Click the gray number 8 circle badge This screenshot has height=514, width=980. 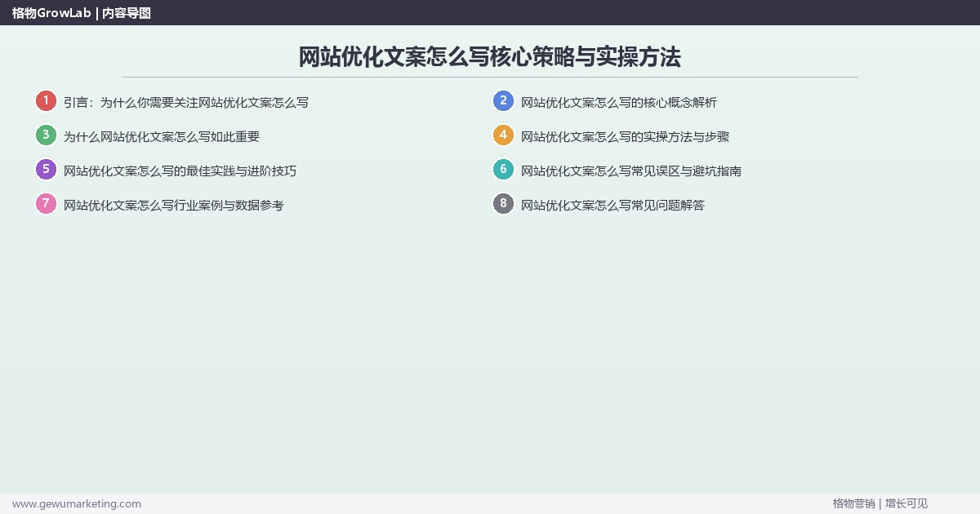503,204
